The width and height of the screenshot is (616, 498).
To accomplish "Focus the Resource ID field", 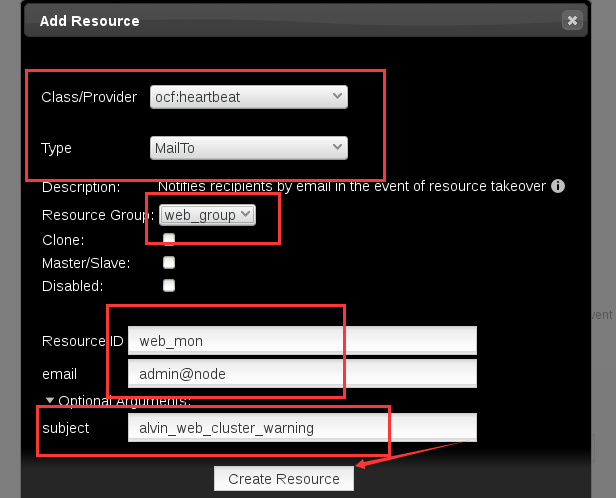I will click(302, 341).
